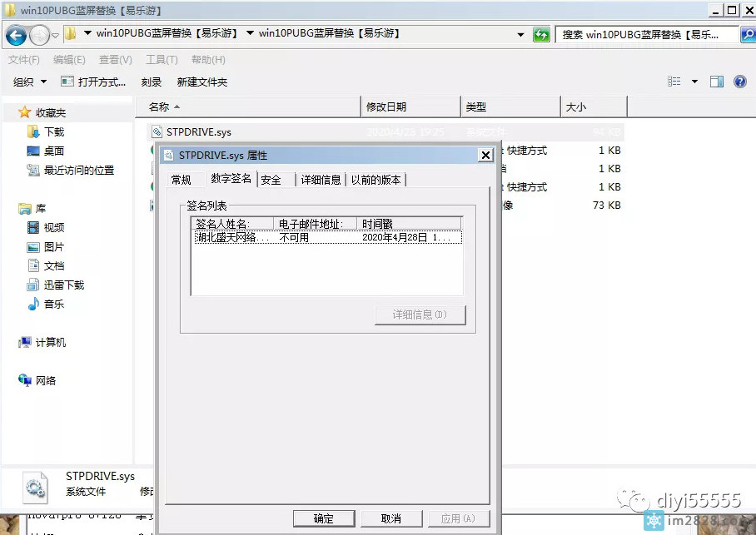This screenshot has width=756, height=535.
Task: Click the change view icon in toolbar
Action: (674, 82)
